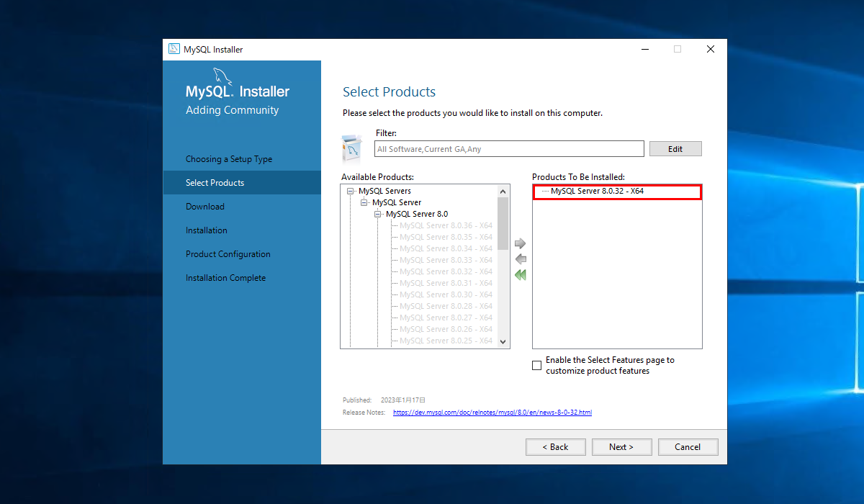Image resolution: width=864 pixels, height=504 pixels.
Task: Collapse the 'MySQL Server' node under MySQL Servers
Action: pyautogui.click(x=364, y=203)
